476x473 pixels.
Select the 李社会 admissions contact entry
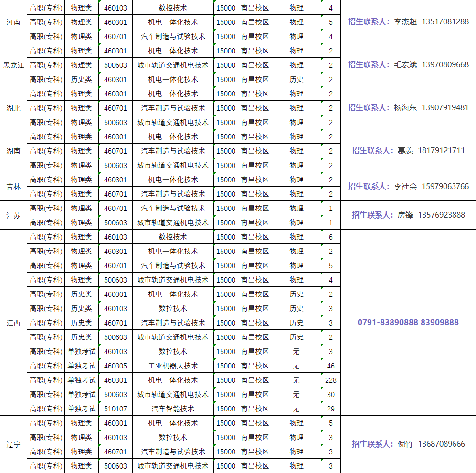coord(408,187)
